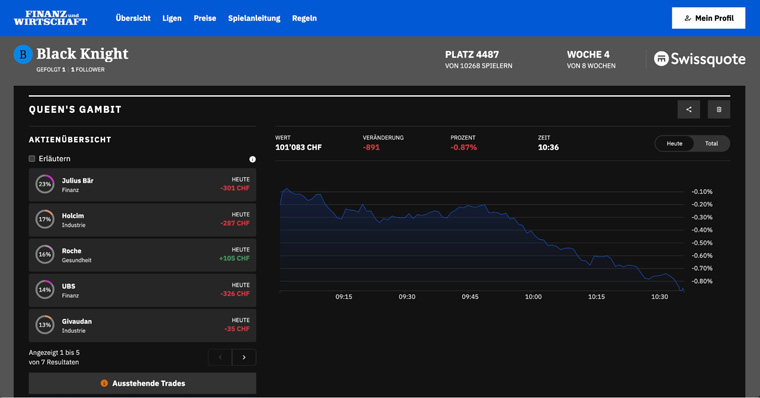Viewport: 760px width, 398px height.
Task: Click the -35 CHF Givaudan change
Action: tap(237, 329)
